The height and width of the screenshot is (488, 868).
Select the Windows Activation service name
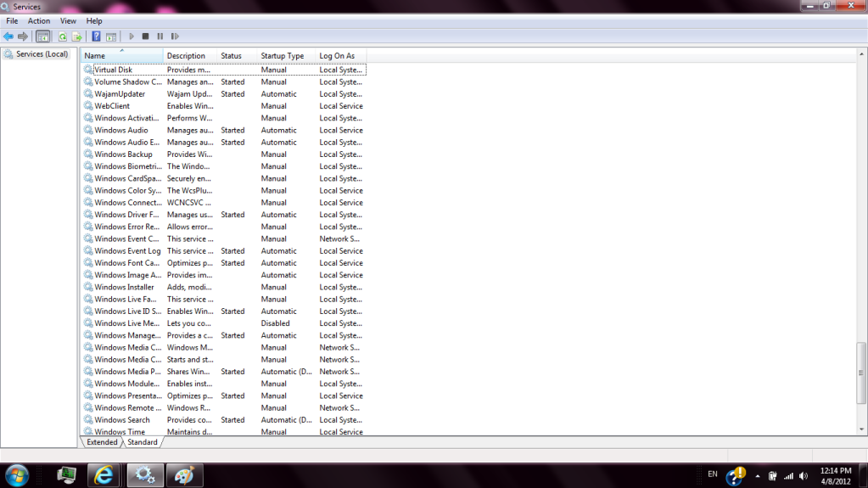click(126, 118)
